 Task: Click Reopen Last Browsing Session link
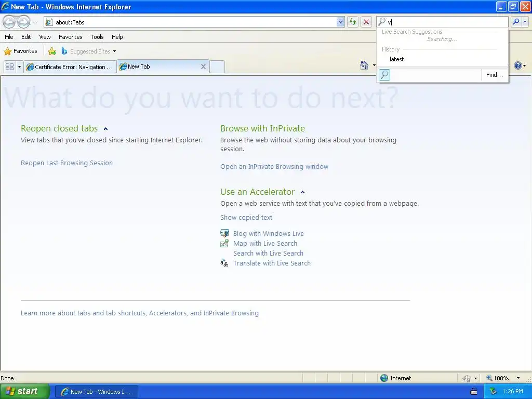coord(66,163)
